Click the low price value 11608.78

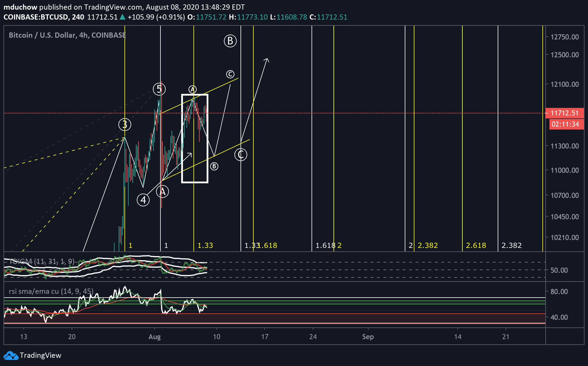tap(292, 17)
